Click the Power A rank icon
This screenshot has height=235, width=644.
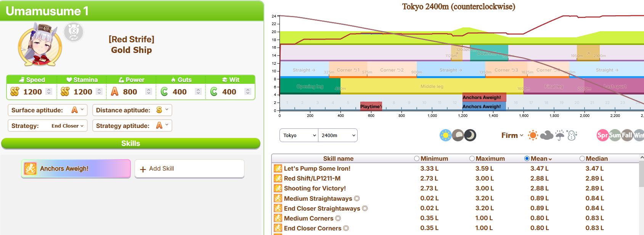[114, 91]
